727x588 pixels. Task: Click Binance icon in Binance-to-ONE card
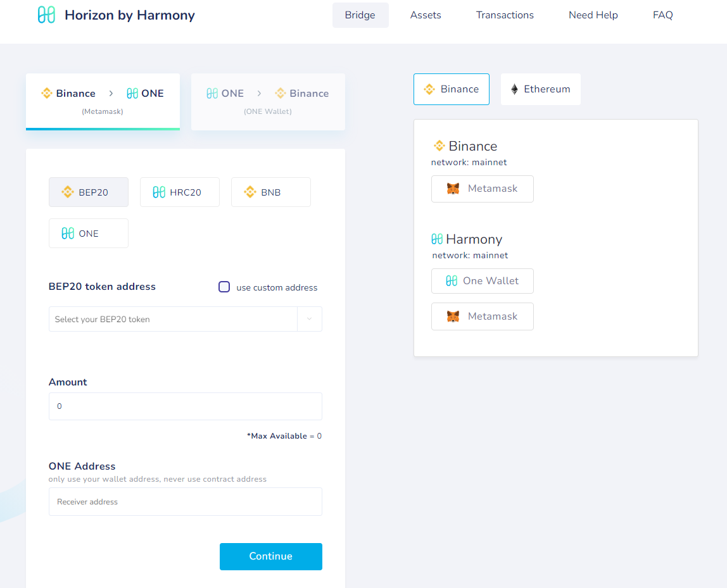[x=47, y=93]
